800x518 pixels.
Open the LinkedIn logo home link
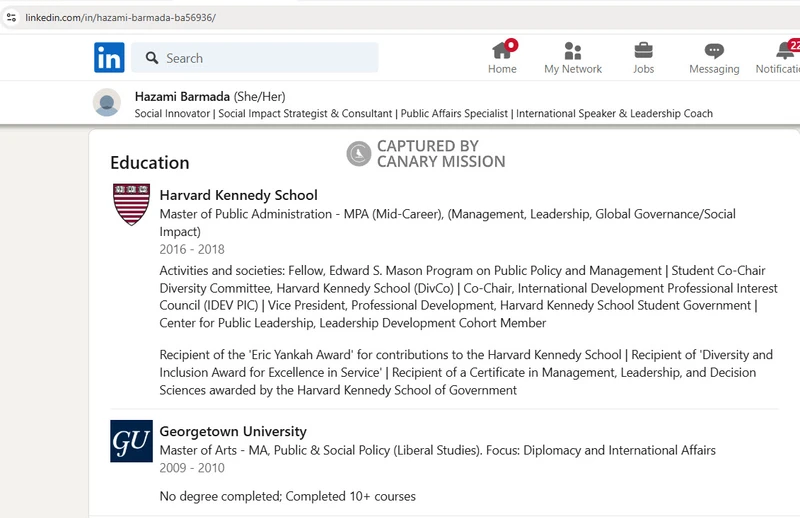[x=109, y=58]
